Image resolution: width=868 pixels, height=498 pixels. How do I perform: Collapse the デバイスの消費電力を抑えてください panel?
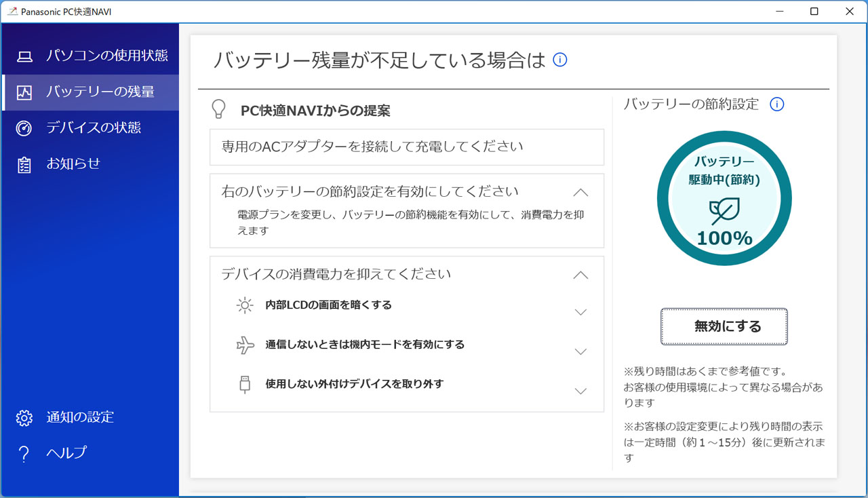point(580,275)
